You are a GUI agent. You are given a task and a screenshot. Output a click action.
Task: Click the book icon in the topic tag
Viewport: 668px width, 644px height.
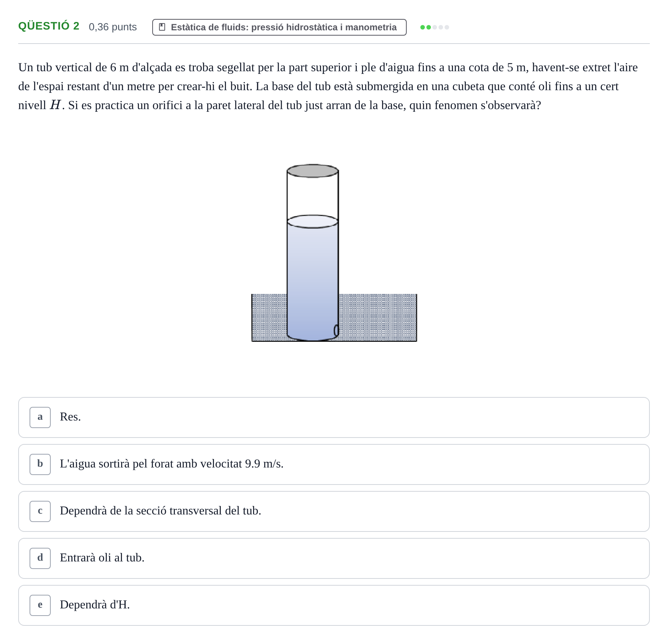coord(162,27)
